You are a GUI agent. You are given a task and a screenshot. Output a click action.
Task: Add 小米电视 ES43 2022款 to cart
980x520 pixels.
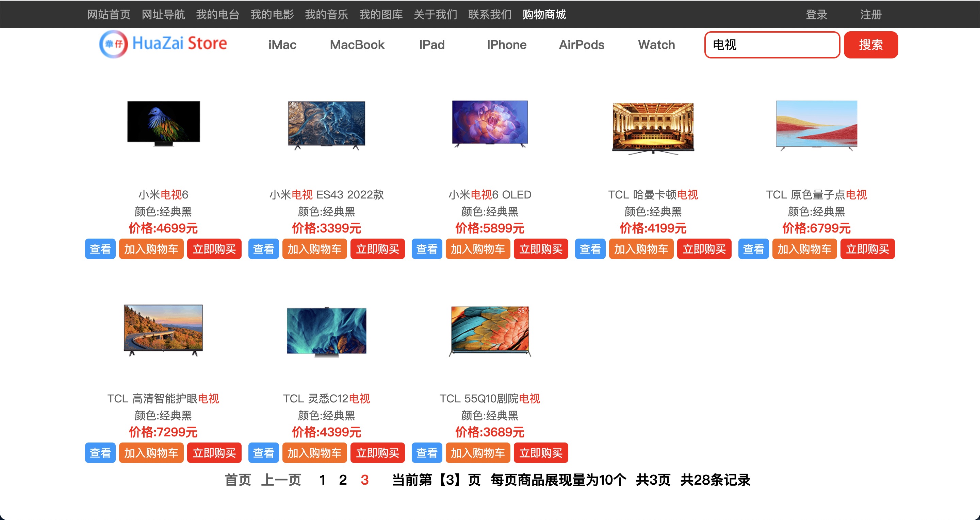314,249
